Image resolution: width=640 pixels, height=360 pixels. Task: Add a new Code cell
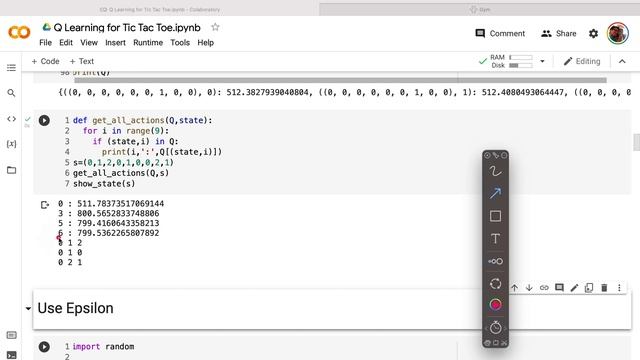(x=45, y=61)
